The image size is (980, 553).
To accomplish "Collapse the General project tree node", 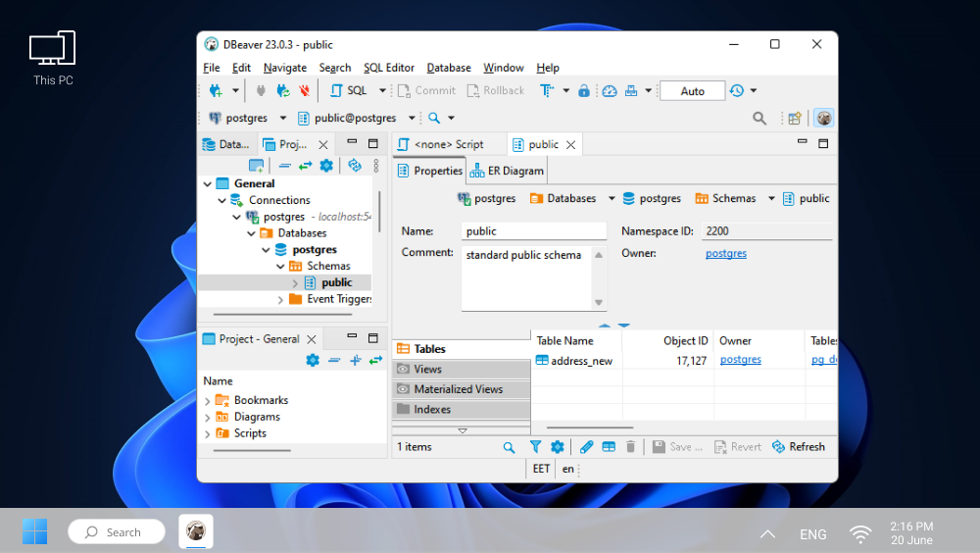I will click(x=208, y=184).
